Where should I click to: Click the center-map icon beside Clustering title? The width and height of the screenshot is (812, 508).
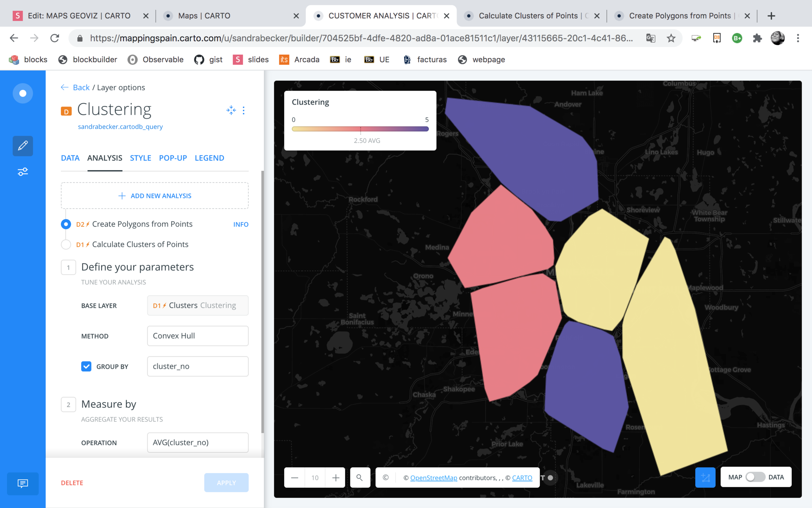pos(231,110)
